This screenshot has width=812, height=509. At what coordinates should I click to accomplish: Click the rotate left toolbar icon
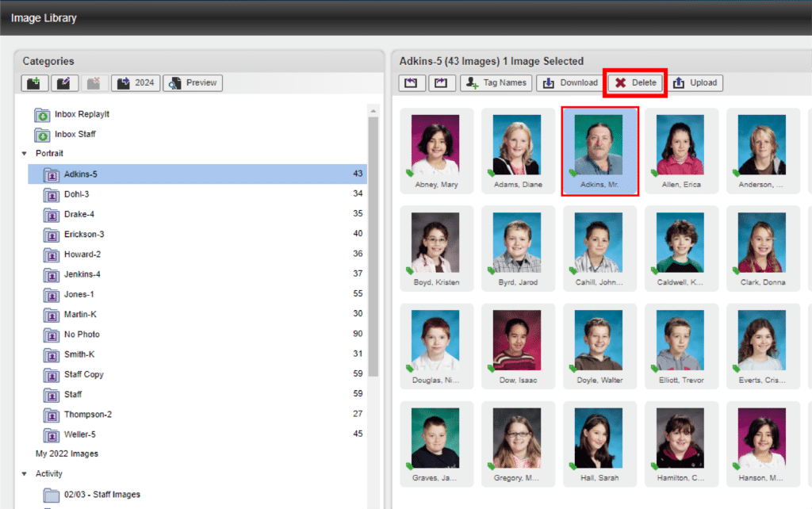412,82
